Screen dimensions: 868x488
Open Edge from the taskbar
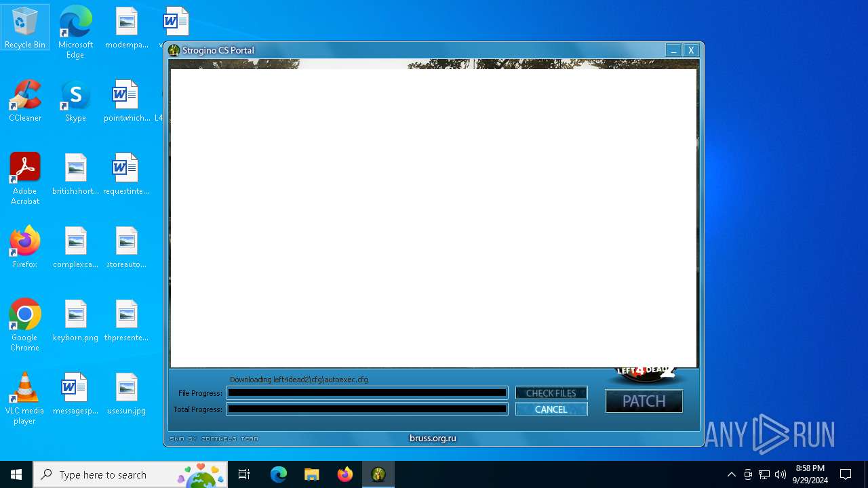coord(279,474)
